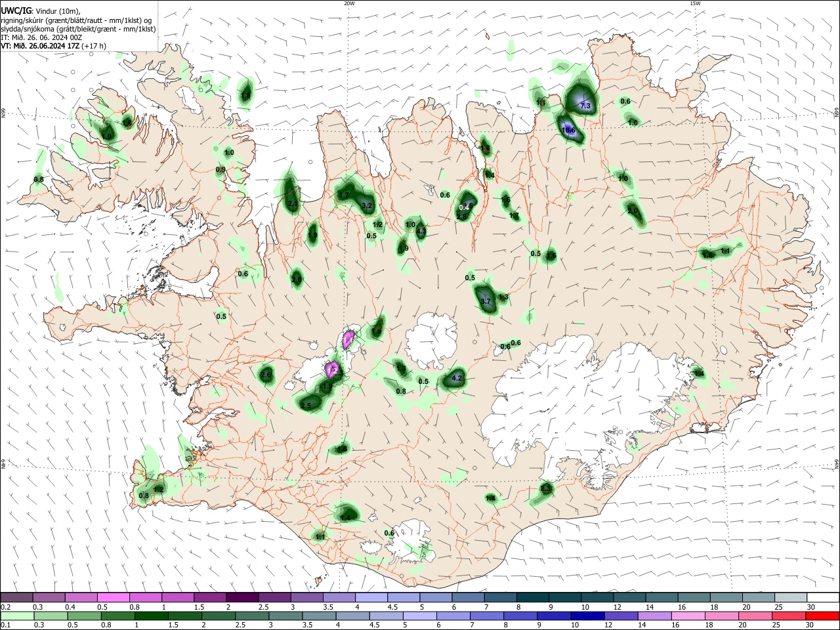The width and height of the screenshot is (840, 630).
Task: Select the navy blue 10 swatch in rain legend
Action: click(587, 616)
